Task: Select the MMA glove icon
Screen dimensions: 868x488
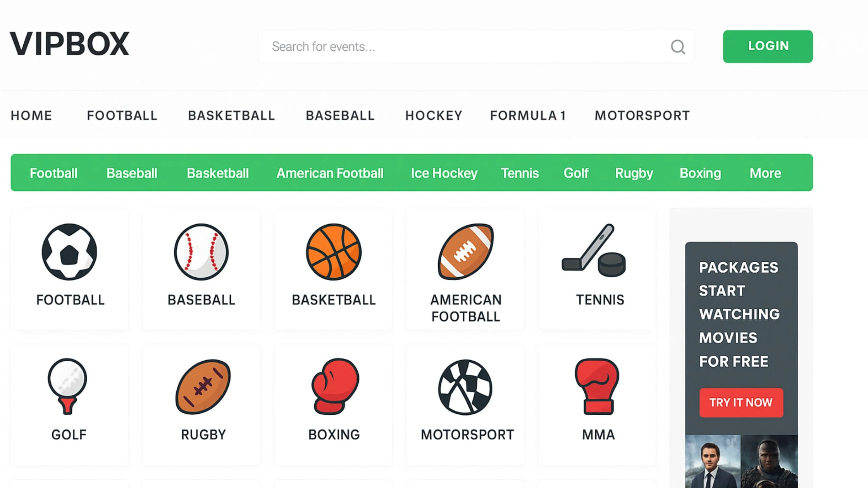Action: (x=597, y=386)
